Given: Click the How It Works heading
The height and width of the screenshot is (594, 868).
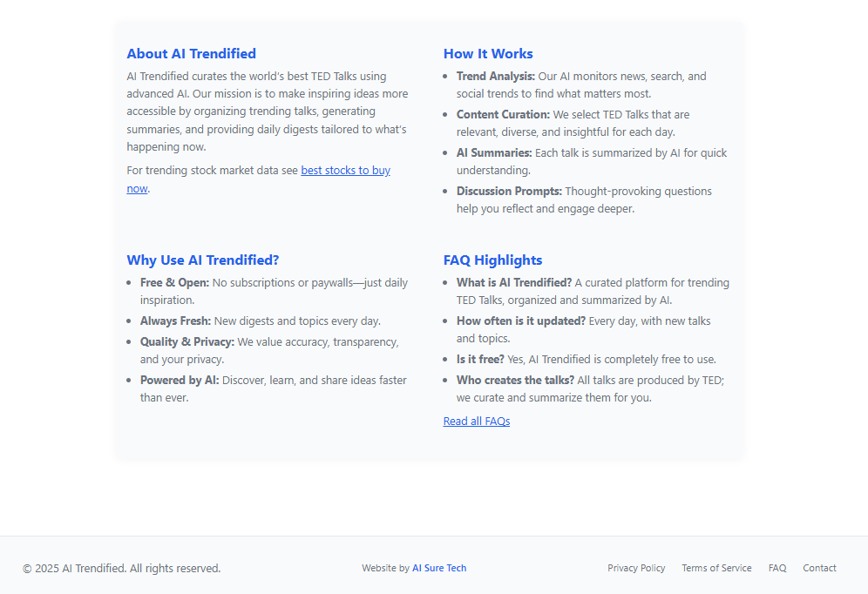Looking at the screenshot, I should point(488,54).
